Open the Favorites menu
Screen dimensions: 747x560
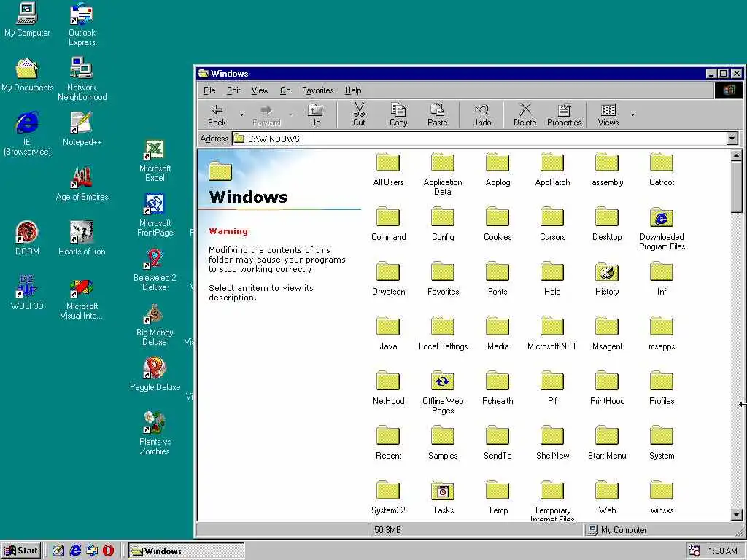(318, 90)
